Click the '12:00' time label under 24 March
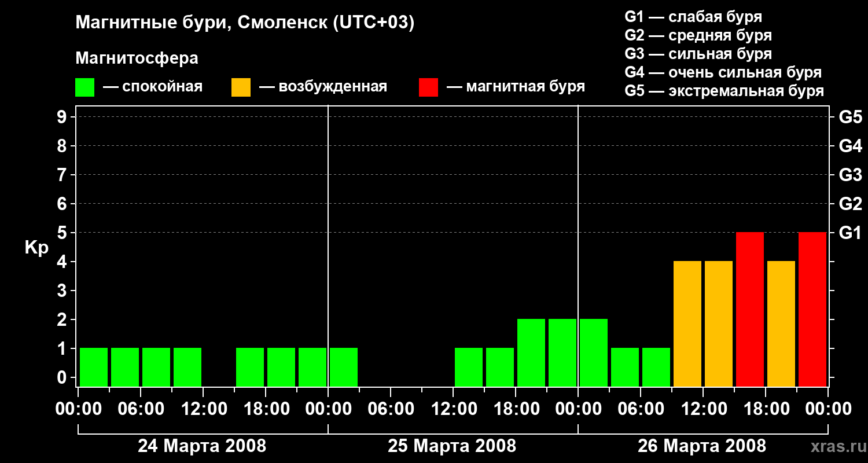This screenshot has width=868, height=463. coord(203,409)
